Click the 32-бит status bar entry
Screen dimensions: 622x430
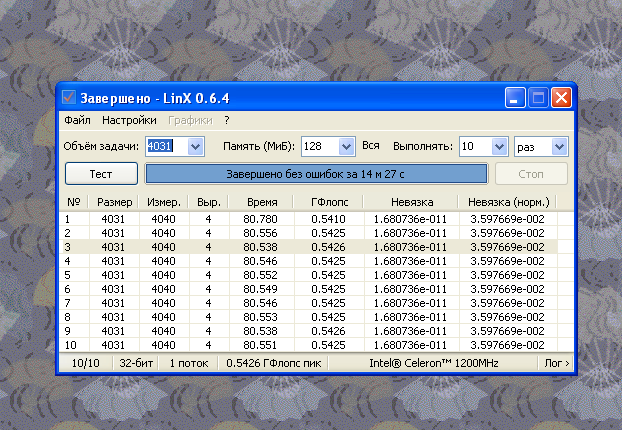click(x=136, y=363)
